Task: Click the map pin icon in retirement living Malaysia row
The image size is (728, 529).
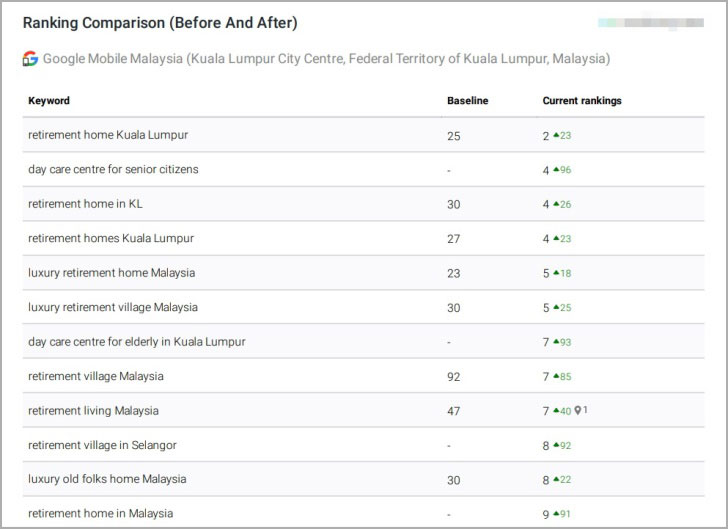Action: pyautogui.click(x=578, y=410)
